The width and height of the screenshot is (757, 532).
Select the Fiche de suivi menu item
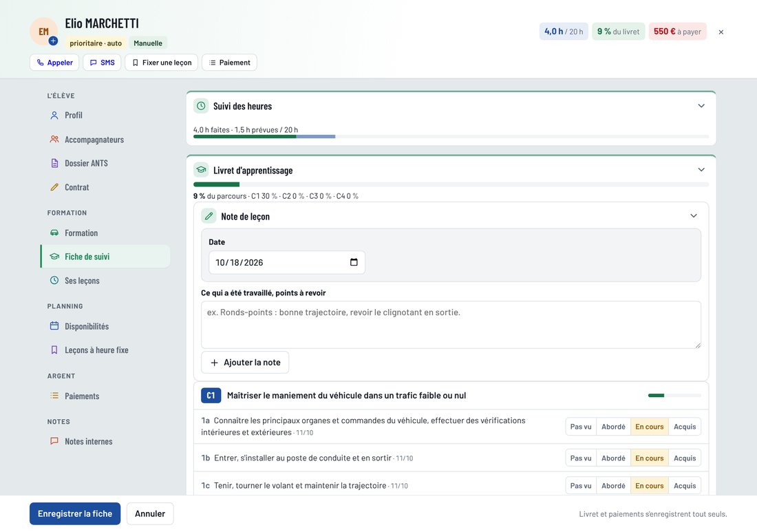pos(105,256)
